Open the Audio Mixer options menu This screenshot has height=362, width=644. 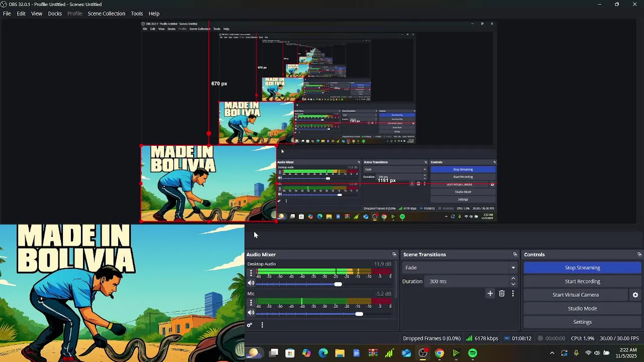[x=262, y=325]
